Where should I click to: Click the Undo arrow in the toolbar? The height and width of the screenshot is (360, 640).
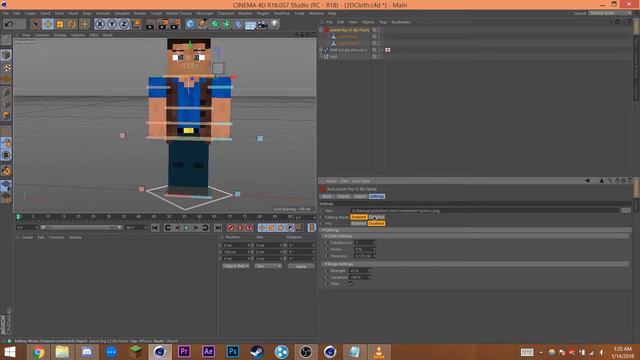coord(9,24)
